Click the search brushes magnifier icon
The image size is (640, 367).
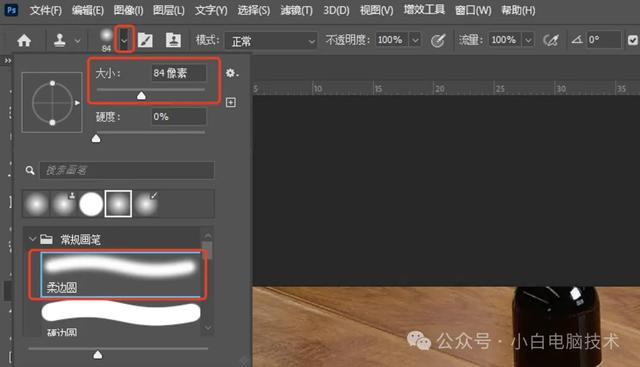click(30, 170)
